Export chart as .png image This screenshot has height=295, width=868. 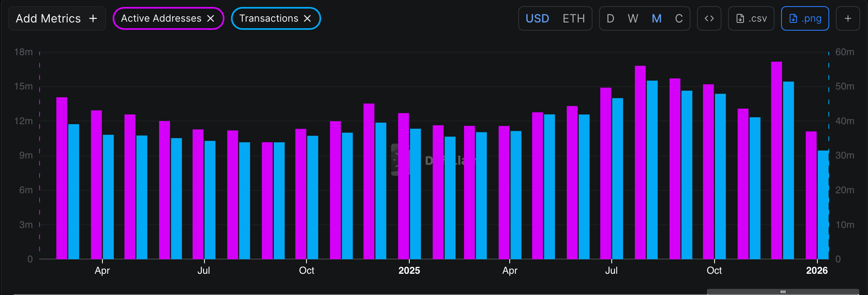pos(805,18)
